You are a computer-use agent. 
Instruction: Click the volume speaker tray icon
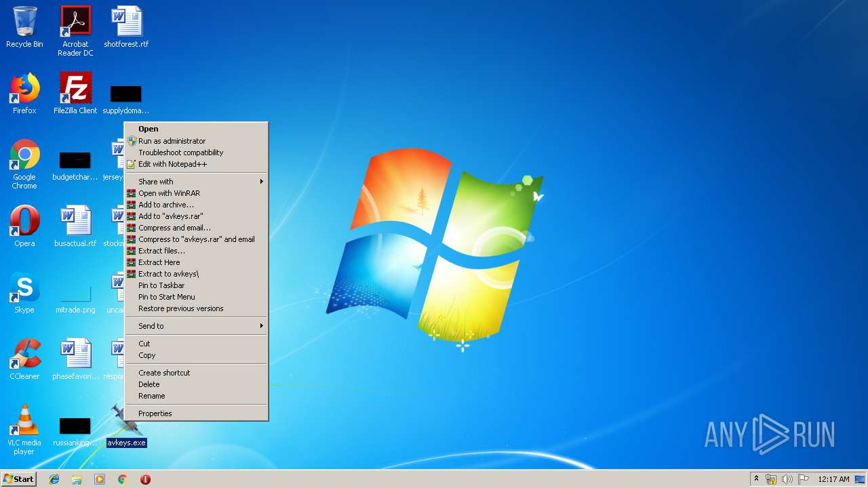[x=787, y=479]
